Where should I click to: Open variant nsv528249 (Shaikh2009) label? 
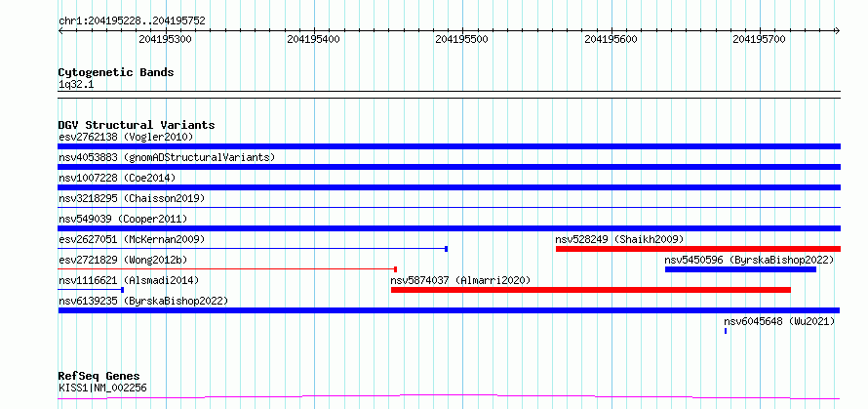[x=619, y=239]
